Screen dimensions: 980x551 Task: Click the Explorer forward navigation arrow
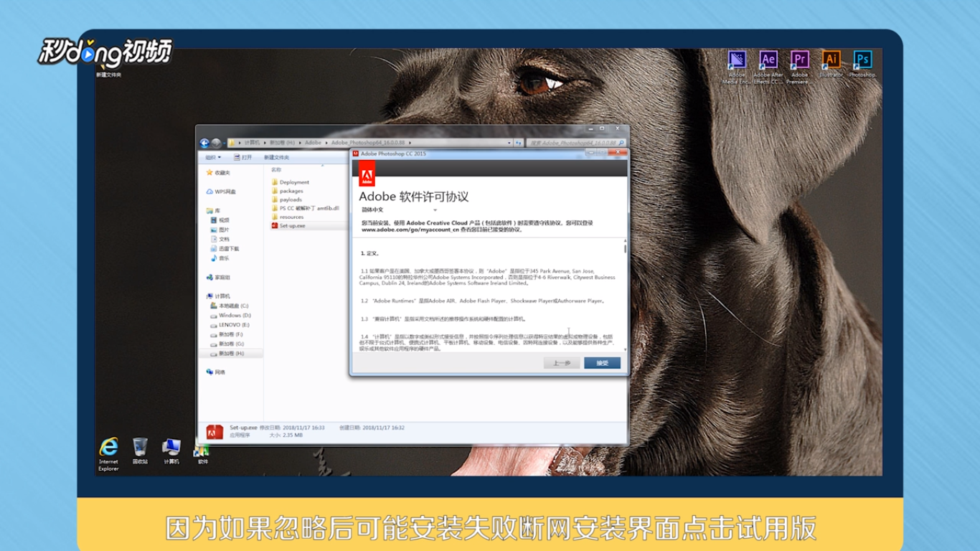216,143
